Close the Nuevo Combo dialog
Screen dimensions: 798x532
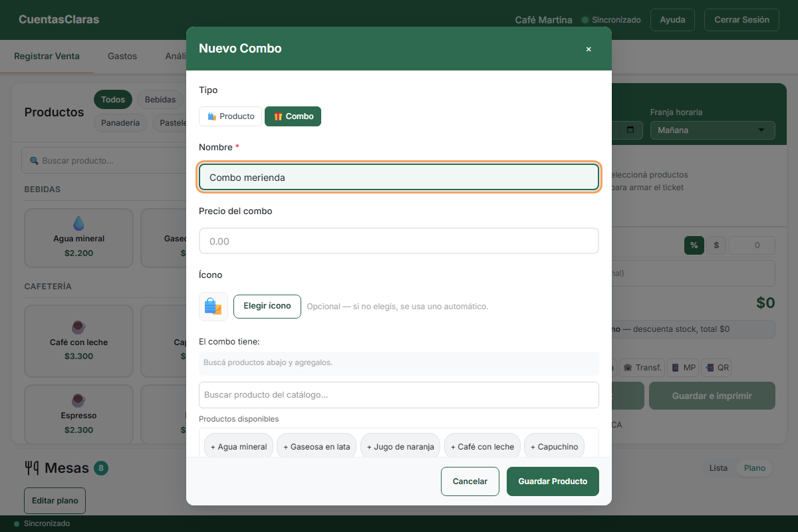589,49
